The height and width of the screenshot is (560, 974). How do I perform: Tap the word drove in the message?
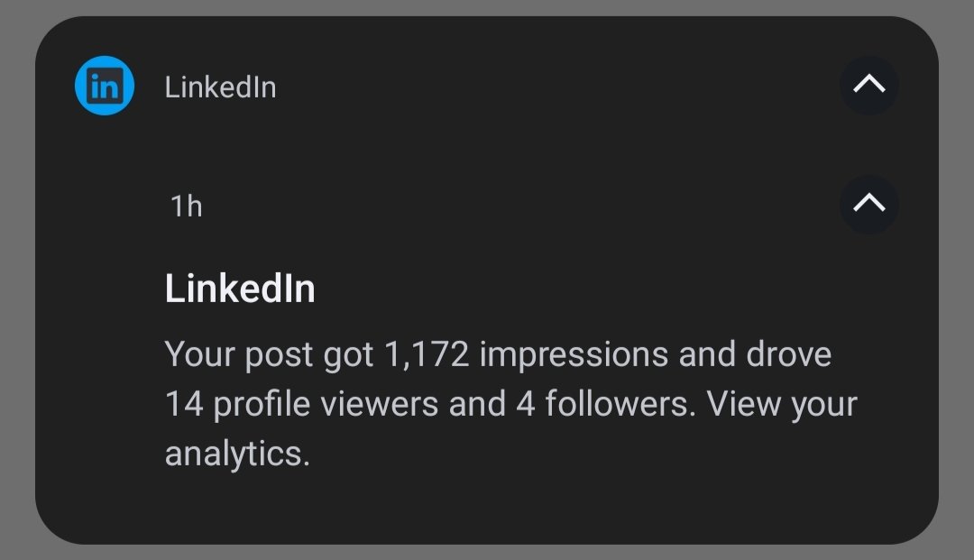[x=789, y=354]
